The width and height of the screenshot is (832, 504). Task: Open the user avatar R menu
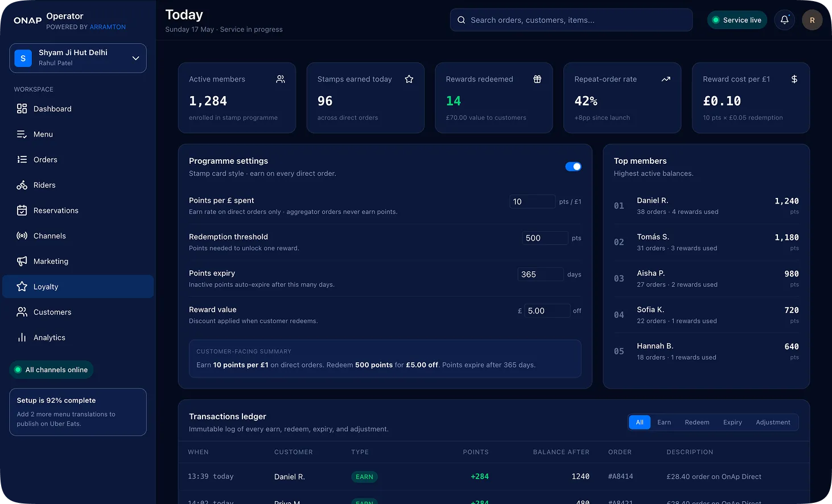pos(812,20)
